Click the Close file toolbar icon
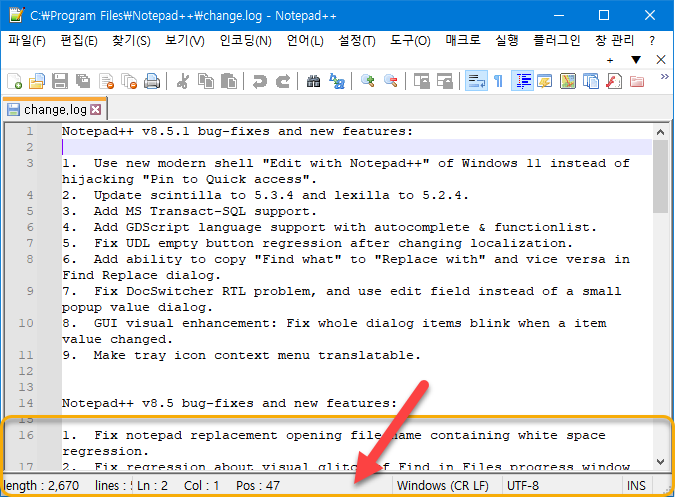 (x=106, y=81)
